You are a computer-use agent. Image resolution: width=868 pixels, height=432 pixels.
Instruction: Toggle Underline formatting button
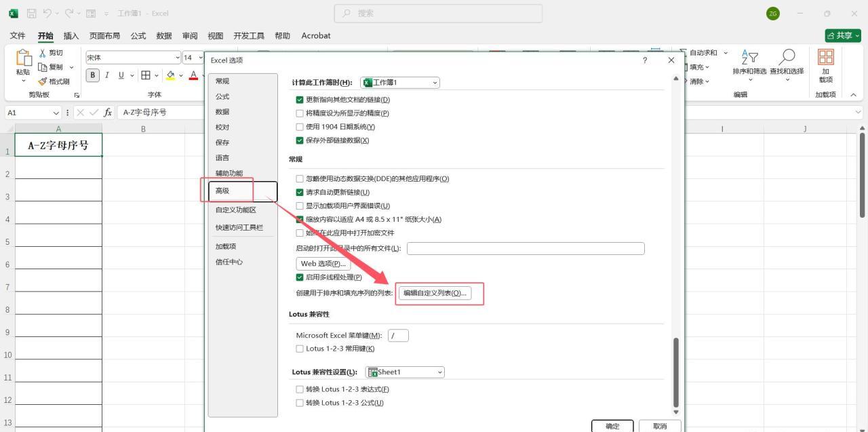[121, 75]
